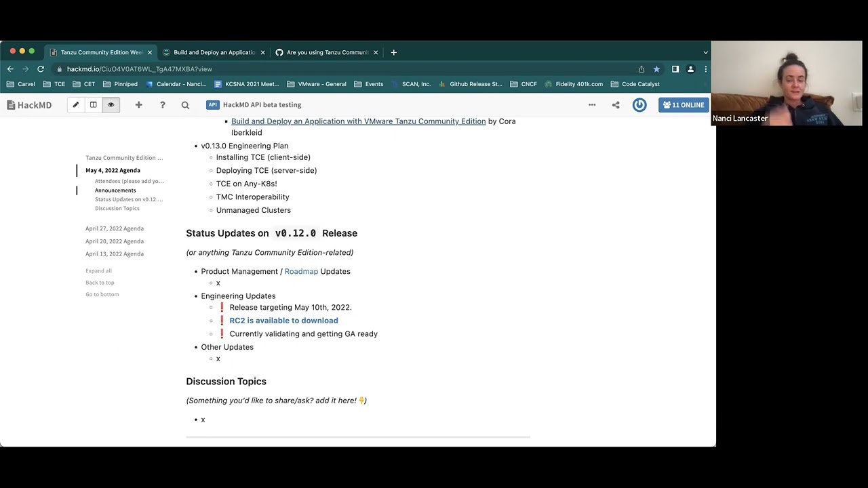Screen dimensions: 868x488
Task: Open HackMD help with the question mark icon
Action: click(x=163, y=105)
